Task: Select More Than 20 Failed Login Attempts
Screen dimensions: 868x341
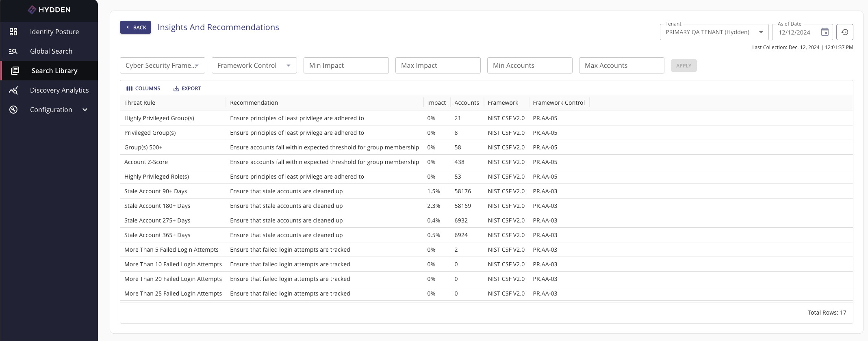Action: pyautogui.click(x=173, y=279)
